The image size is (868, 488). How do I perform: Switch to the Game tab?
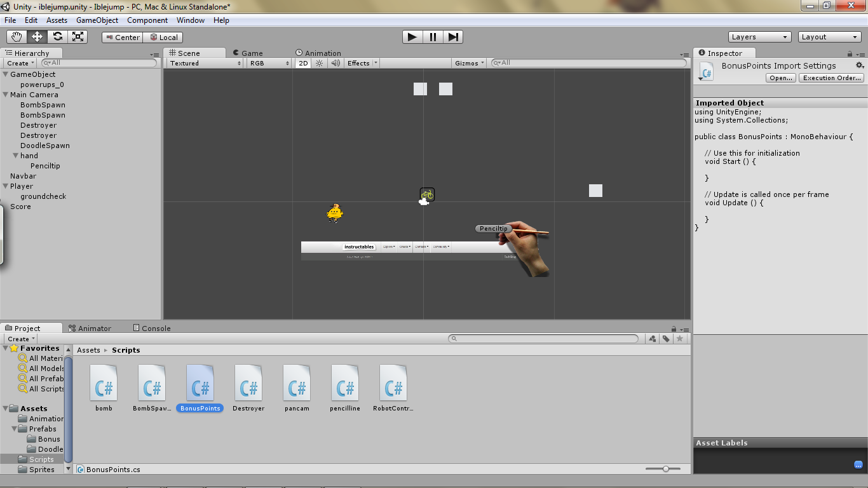coord(248,53)
